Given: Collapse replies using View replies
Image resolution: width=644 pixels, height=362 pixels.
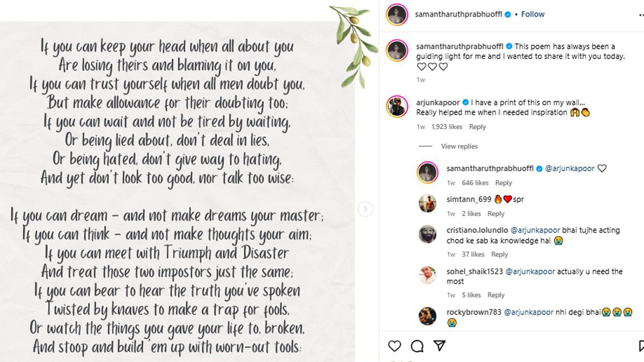Looking at the screenshot, I should tap(459, 146).
